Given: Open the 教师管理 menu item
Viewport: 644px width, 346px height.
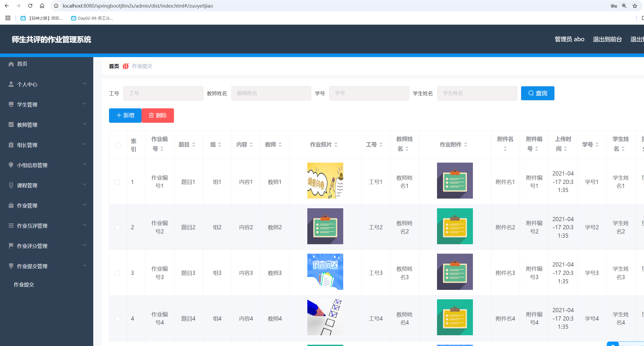Looking at the screenshot, I should [27, 125].
